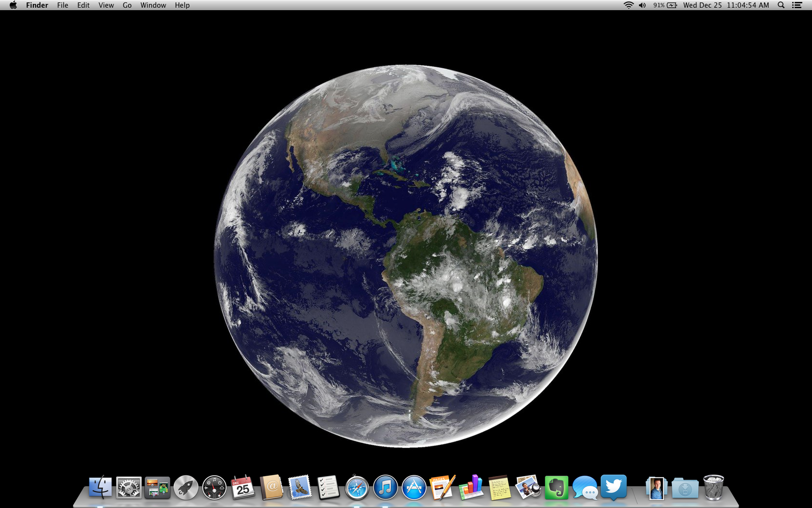Open Dashboard gauge icon

(214, 488)
